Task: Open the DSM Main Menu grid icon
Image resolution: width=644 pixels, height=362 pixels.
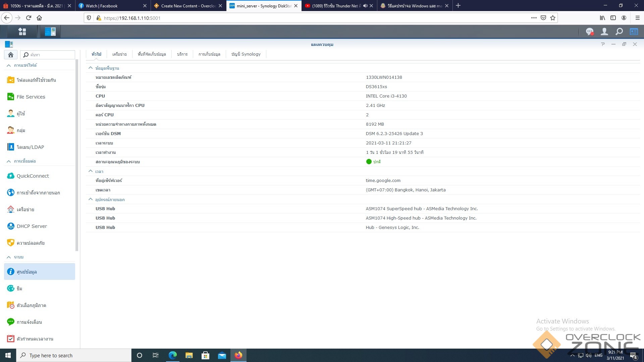Action: coord(22,32)
